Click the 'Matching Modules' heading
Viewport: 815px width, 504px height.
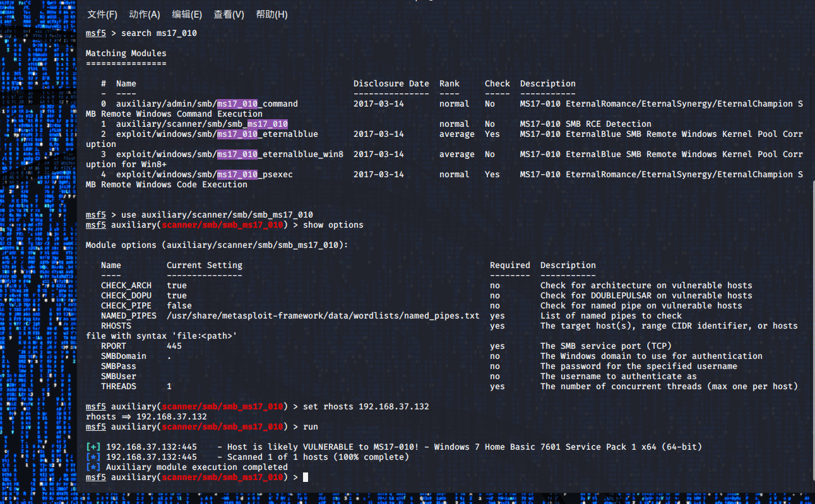126,53
